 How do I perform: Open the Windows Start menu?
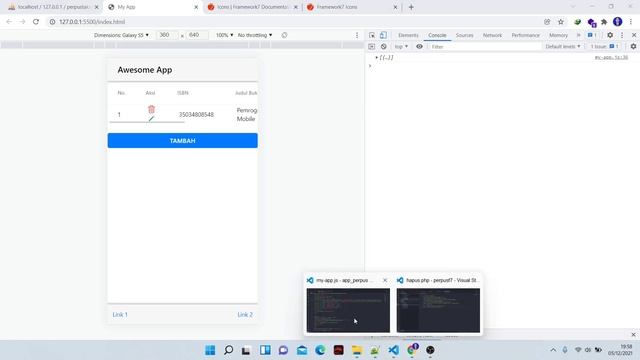tap(210, 350)
